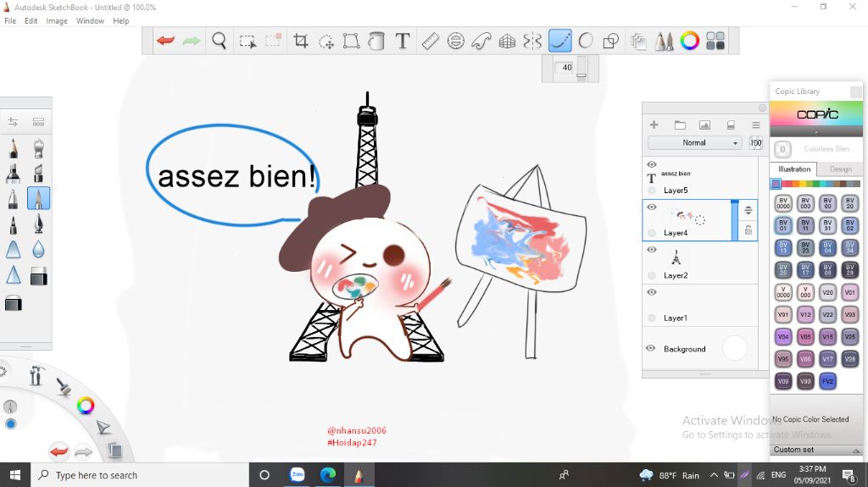Toggle visibility of Layer2

point(652,250)
